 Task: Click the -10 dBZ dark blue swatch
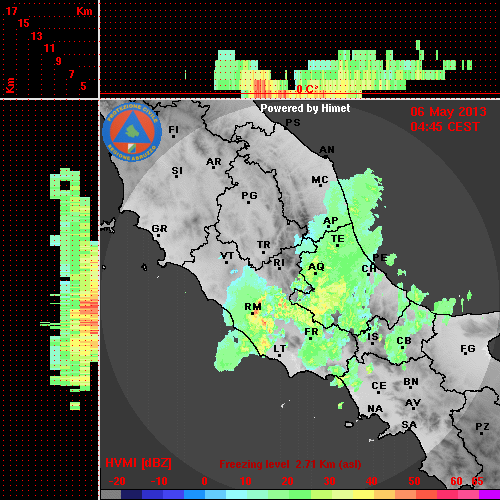point(153,495)
